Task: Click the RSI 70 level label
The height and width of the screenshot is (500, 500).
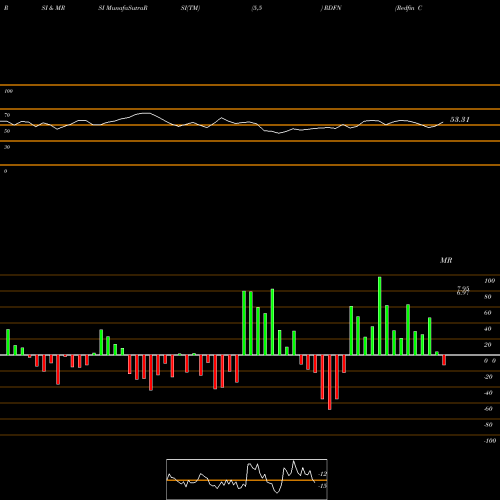Action: (7, 115)
